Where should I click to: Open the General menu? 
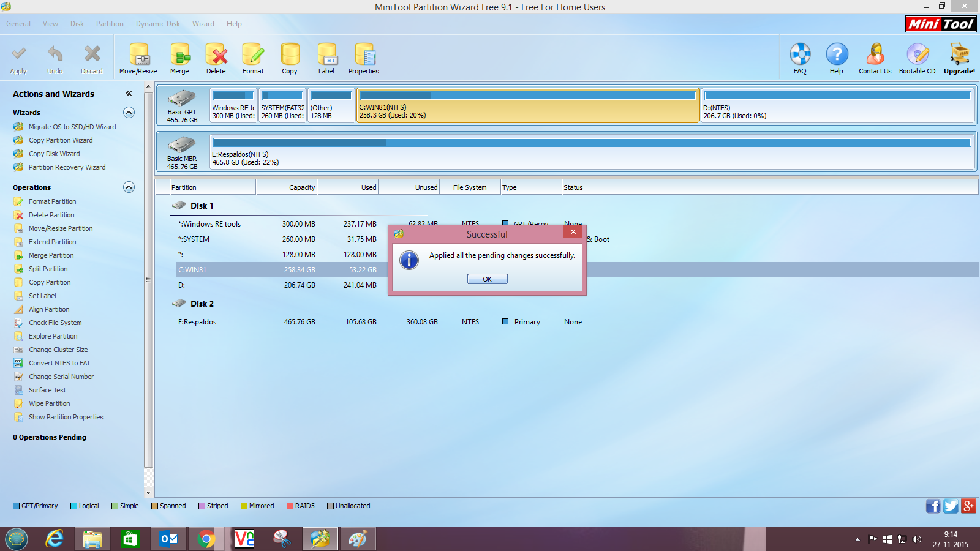pyautogui.click(x=18, y=24)
